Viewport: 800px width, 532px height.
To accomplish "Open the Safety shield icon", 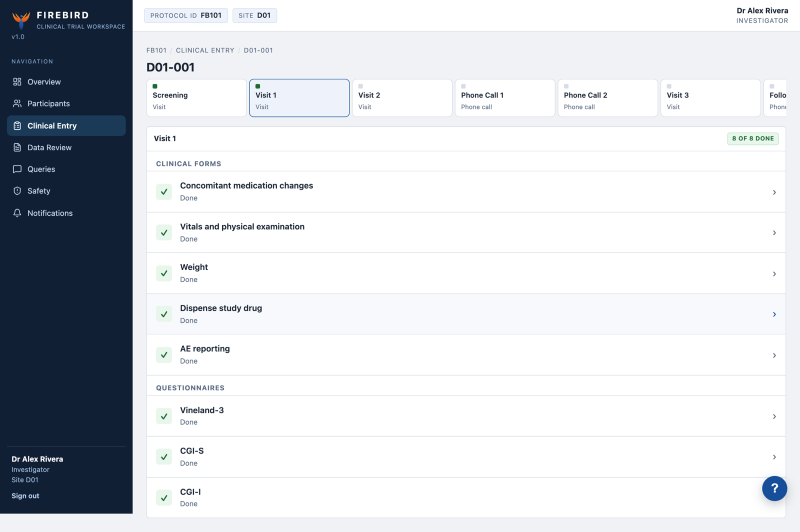I will click(17, 191).
